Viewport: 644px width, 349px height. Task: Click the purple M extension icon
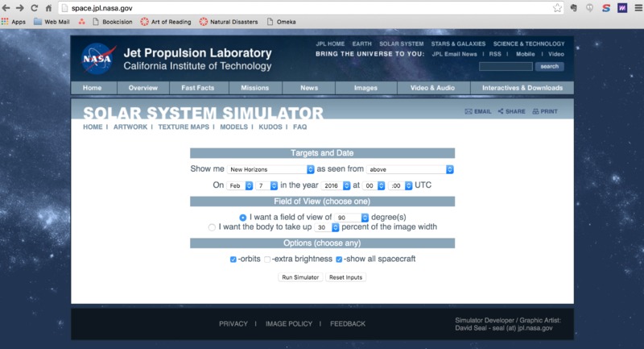pos(622,8)
